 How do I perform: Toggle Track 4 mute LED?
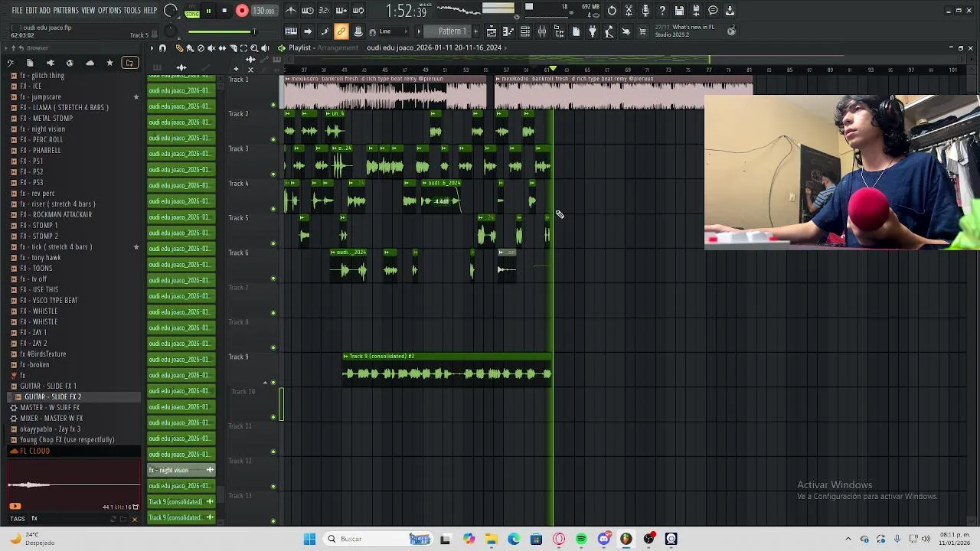[x=273, y=209]
